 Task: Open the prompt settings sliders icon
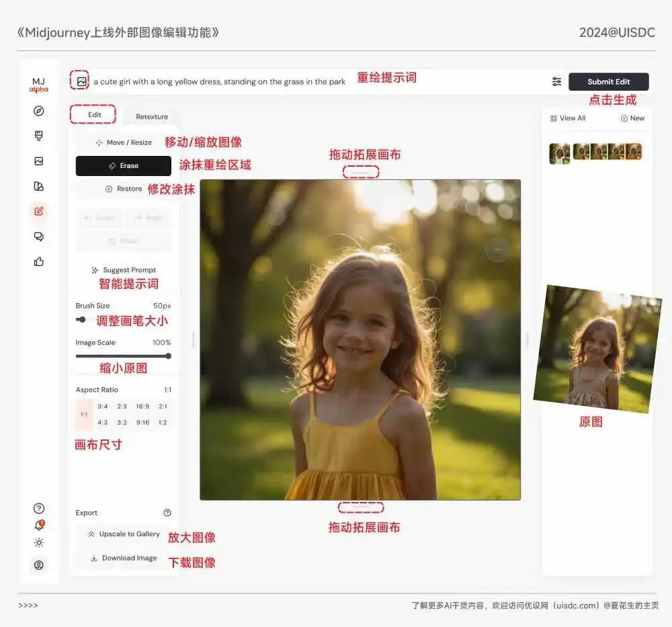pyautogui.click(x=556, y=82)
